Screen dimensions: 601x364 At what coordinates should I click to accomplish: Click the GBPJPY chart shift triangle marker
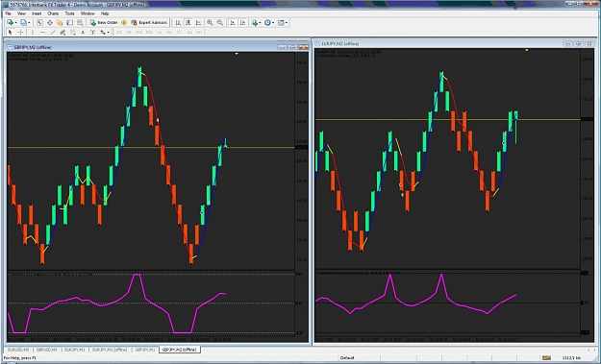[237, 54]
